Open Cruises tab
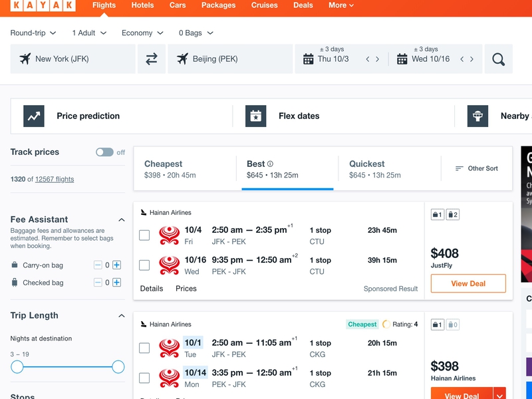 click(x=264, y=5)
